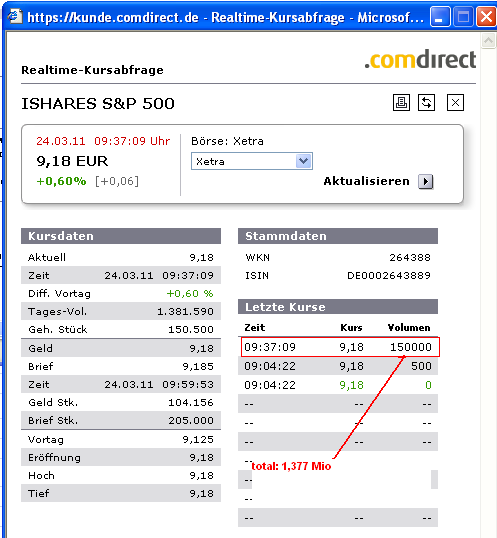Click the 9,18 EUR price text
The height and width of the screenshot is (538, 497).
[x=72, y=161]
